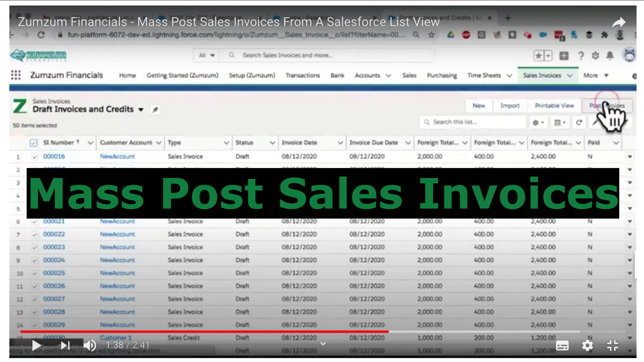Open the App Launcher grid icon
Viewport: 644px width, 362px height.
point(16,75)
